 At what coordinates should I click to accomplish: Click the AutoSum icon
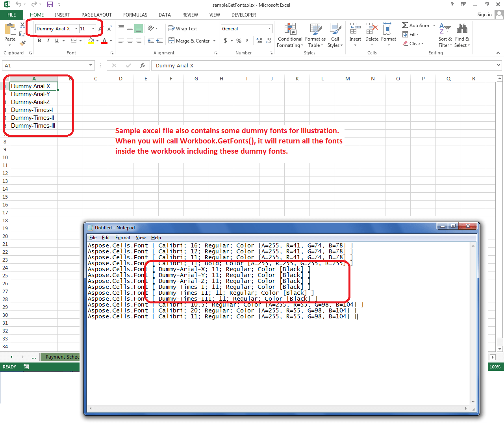coord(405,25)
